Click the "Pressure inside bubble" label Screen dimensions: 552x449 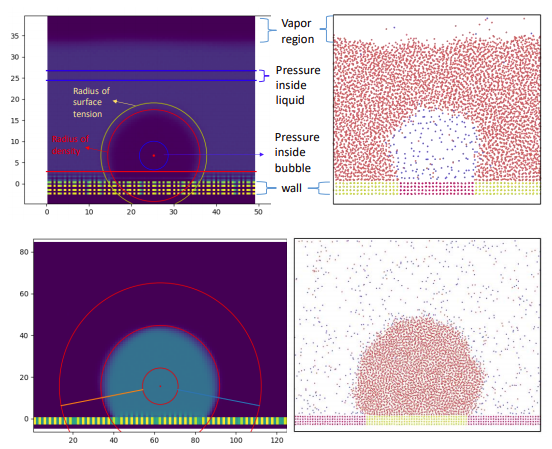[x=297, y=152]
